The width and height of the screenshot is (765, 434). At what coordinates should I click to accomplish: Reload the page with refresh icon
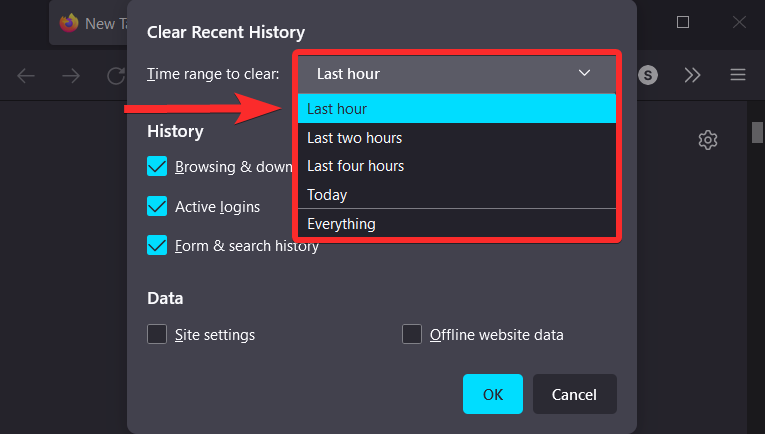(113, 75)
